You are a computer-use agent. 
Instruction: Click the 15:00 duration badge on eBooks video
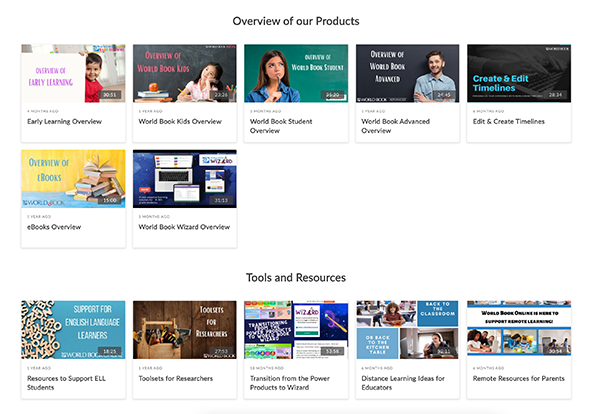[109, 200]
